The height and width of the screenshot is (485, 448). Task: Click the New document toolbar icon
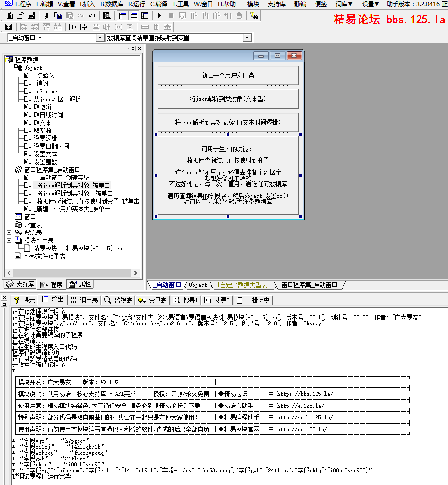click(x=10, y=16)
